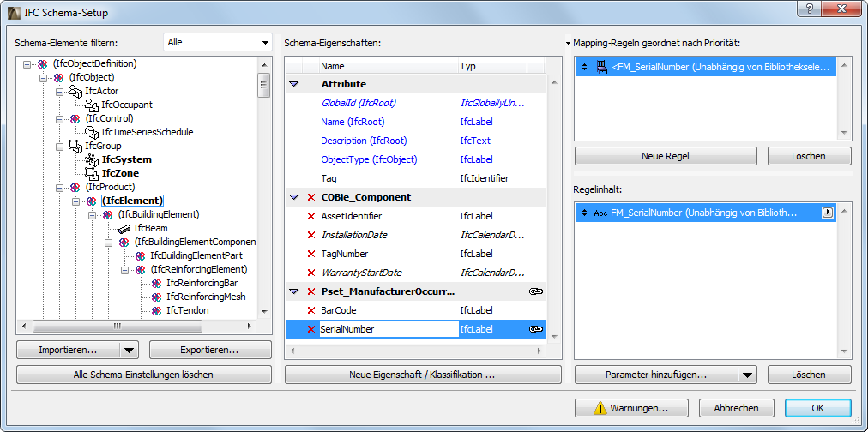Click the Name column header
Viewport: 868px width, 432px height.
389,66
